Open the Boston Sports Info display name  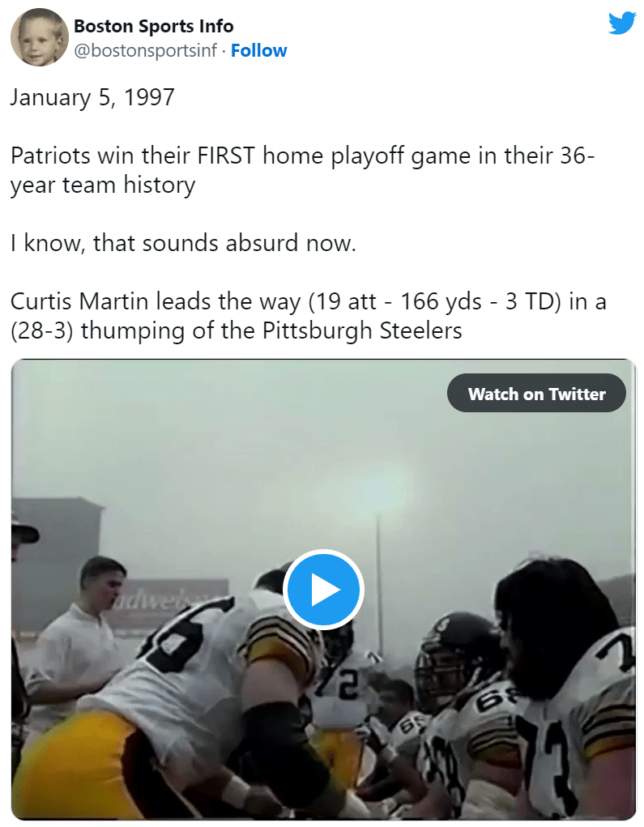point(153,26)
